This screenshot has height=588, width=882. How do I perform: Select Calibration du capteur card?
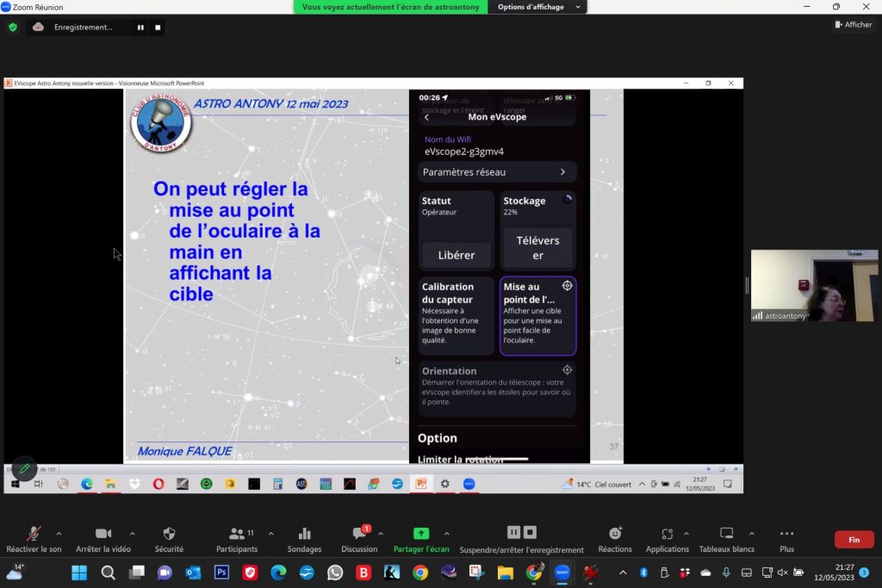[x=457, y=315]
